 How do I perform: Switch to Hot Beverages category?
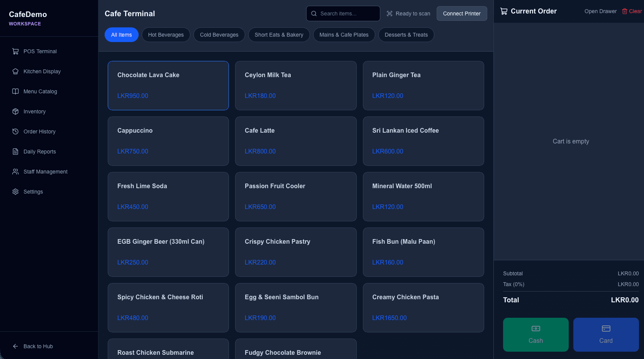166,35
